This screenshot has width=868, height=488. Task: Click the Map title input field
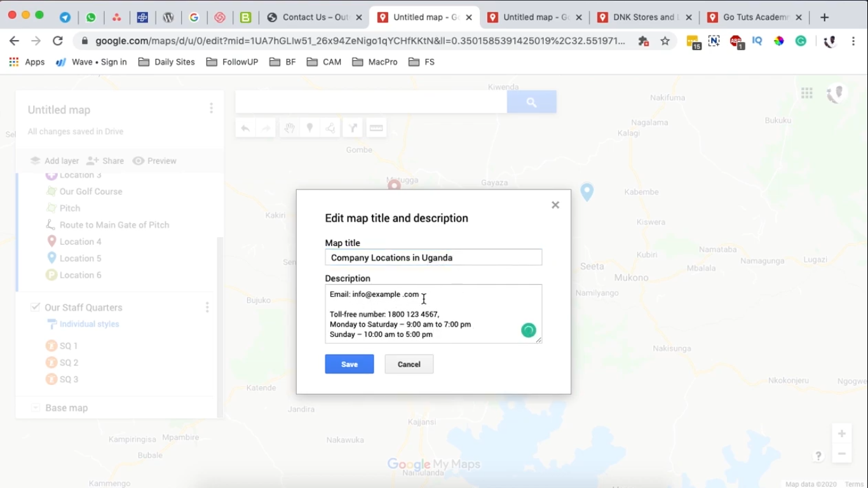pos(433,257)
